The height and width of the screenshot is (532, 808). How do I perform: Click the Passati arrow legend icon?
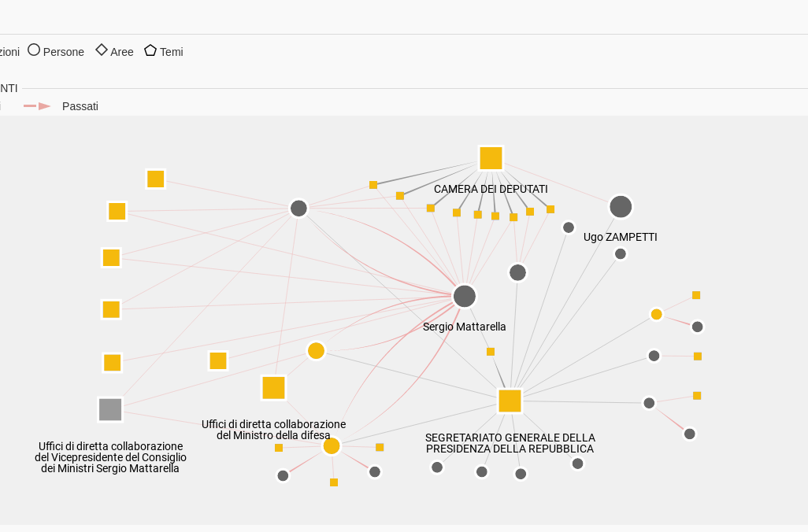point(37,106)
